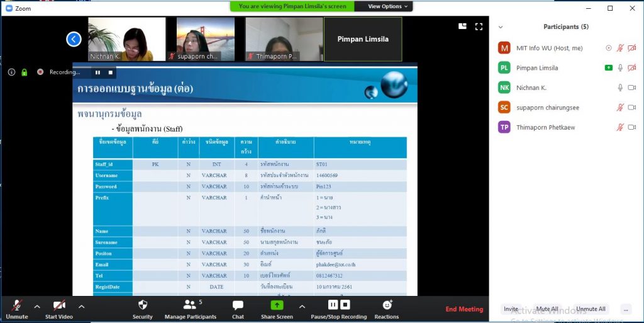Unmute your microphone
This screenshot has height=323, width=644.
pos(16,305)
